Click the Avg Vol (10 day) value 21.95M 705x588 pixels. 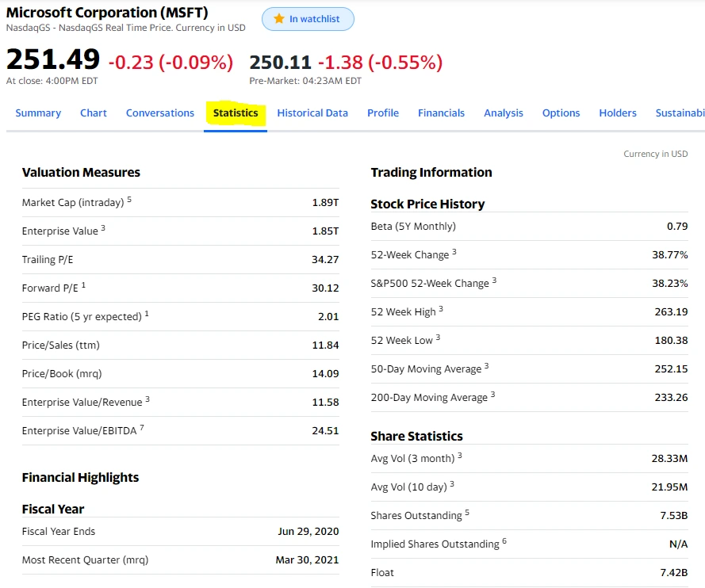pos(669,487)
